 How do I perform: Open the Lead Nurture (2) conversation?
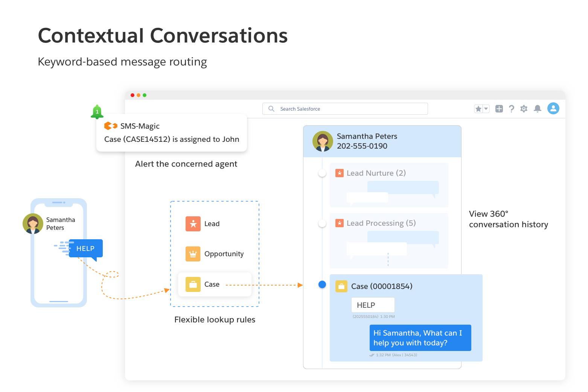click(x=389, y=185)
